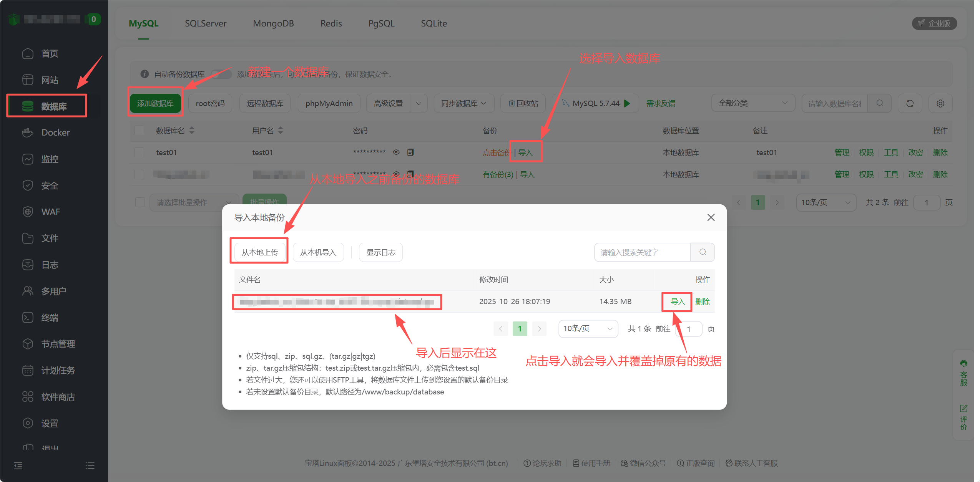
Task: Open the customer service icon
Action: [x=963, y=363]
